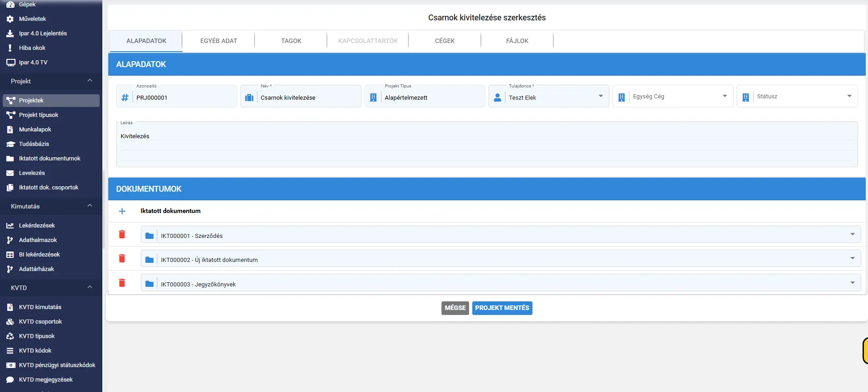Collapse the Projekt sidebar section
The image size is (868, 392).
click(x=90, y=81)
